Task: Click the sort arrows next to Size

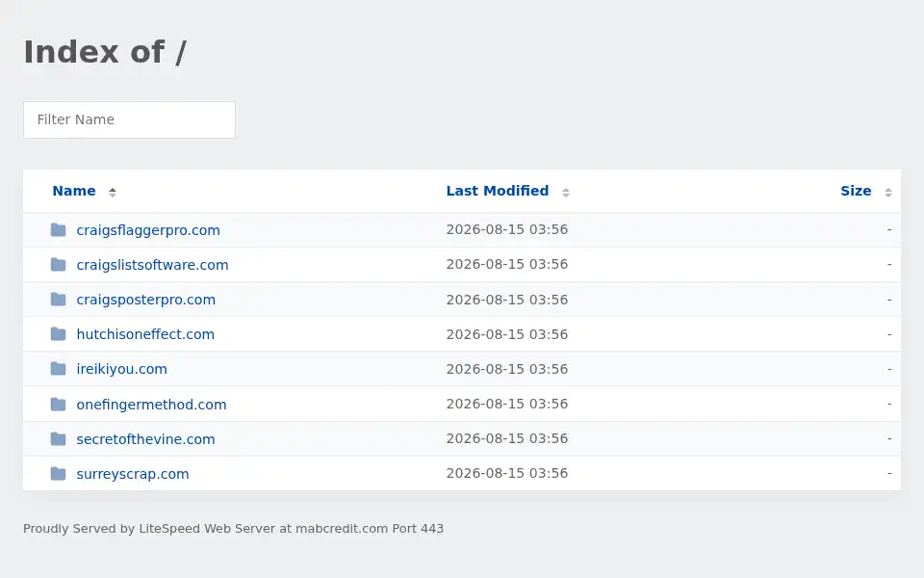Action: pyautogui.click(x=888, y=193)
